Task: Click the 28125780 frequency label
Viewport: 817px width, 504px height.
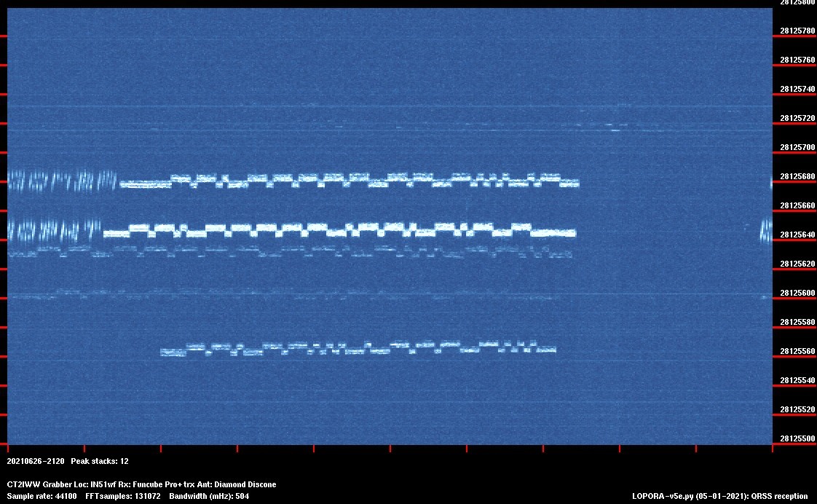Action: (797, 31)
